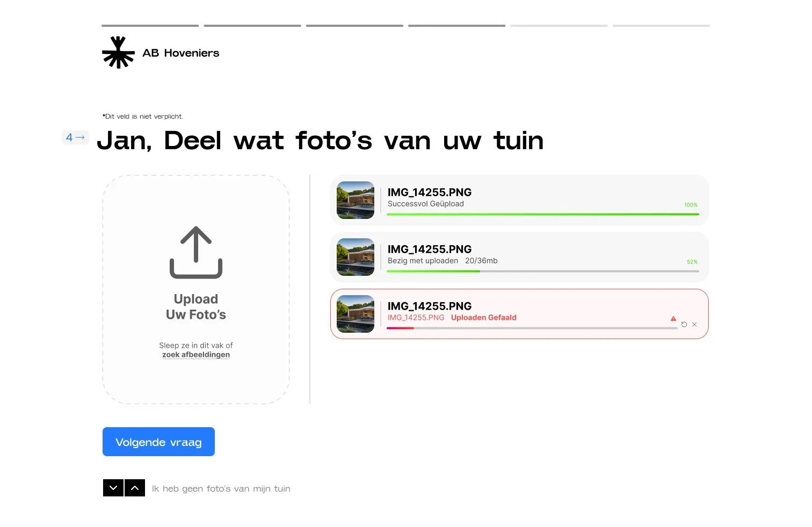Image resolution: width=812 pixels, height=527 pixels.
Task: Click the "100%" percentage label
Action: pos(691,205)
